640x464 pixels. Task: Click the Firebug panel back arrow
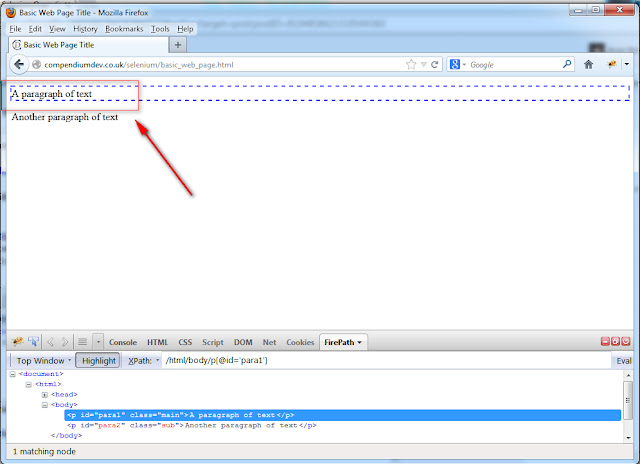pyautogui.click(x=51, y=342)
